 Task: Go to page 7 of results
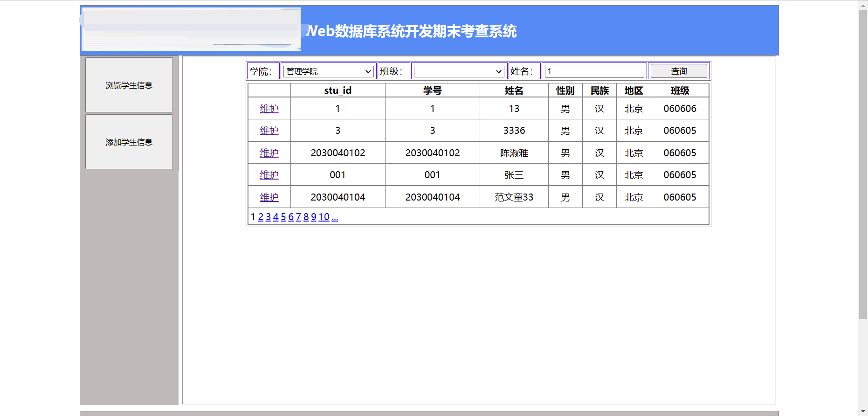tap(298, 217)
